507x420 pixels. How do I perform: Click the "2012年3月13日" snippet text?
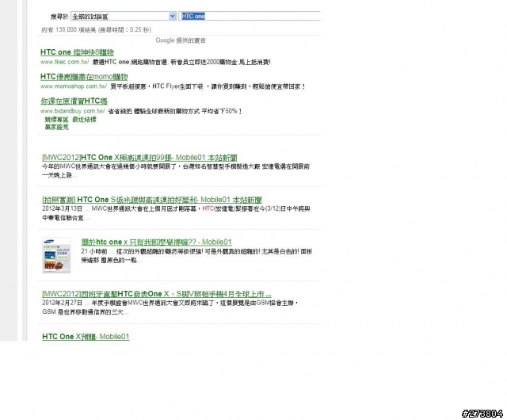point(62,208)
